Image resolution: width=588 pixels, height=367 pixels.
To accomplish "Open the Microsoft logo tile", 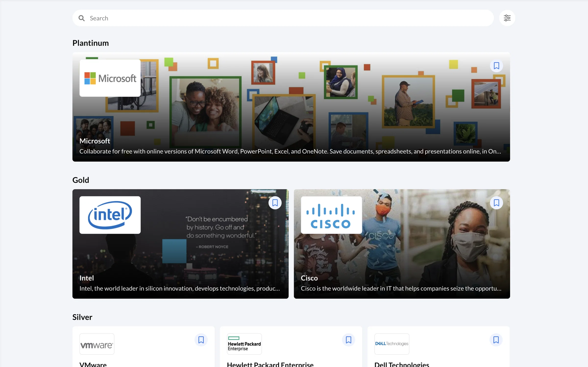I will coord(110,78).
